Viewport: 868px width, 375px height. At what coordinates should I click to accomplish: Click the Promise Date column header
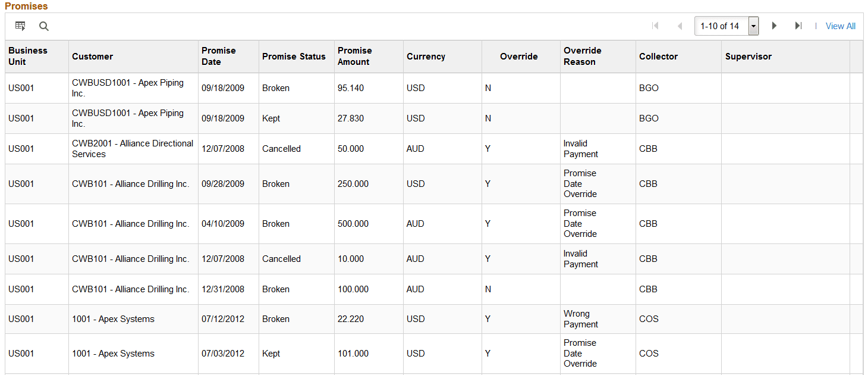tap(218, 56)
